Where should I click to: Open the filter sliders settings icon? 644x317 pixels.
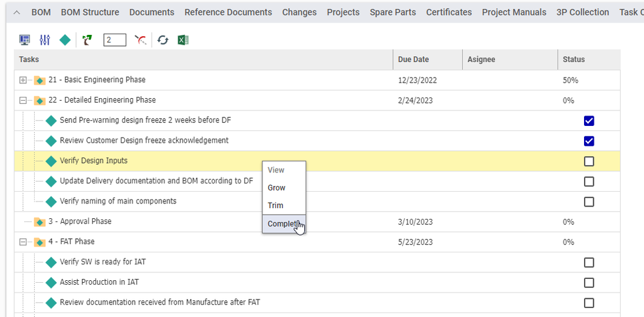[44, 40]
